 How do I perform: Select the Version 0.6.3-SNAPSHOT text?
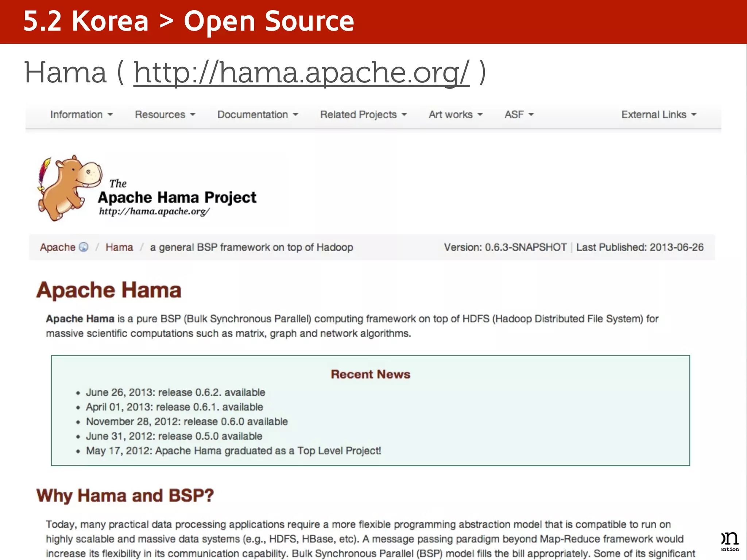505,247
